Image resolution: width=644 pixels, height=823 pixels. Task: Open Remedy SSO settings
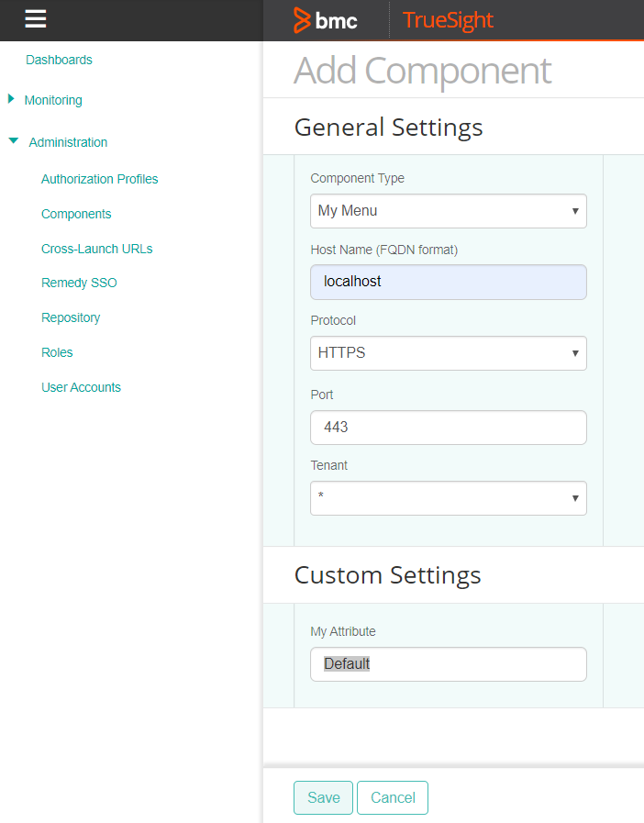79,283
